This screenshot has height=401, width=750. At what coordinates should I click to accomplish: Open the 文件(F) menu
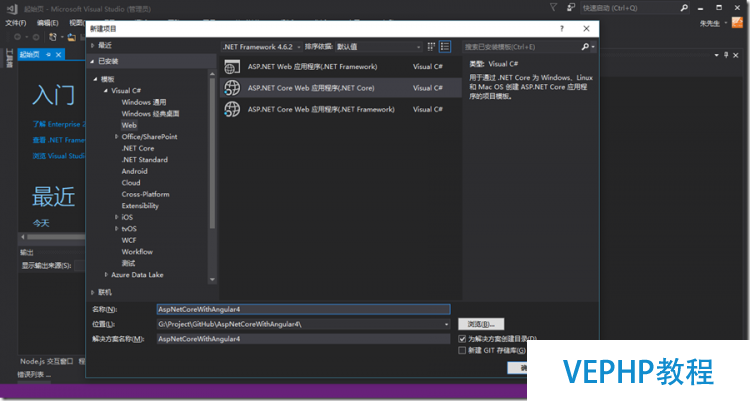click(16, 23)
